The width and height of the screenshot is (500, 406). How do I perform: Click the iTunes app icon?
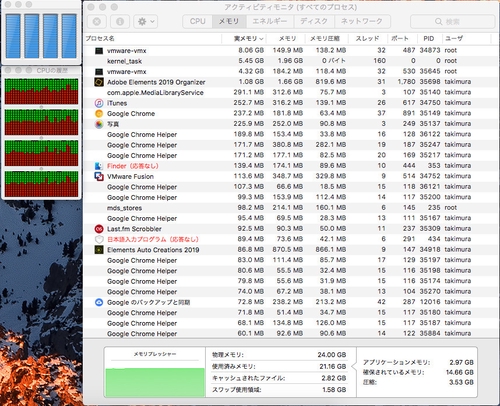99,103
